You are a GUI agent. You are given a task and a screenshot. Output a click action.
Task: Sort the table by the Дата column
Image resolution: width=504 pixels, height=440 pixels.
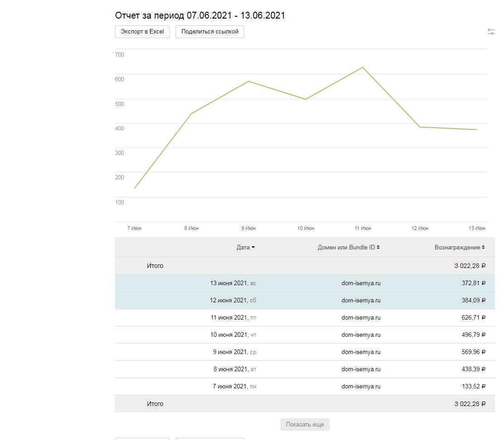245,247
